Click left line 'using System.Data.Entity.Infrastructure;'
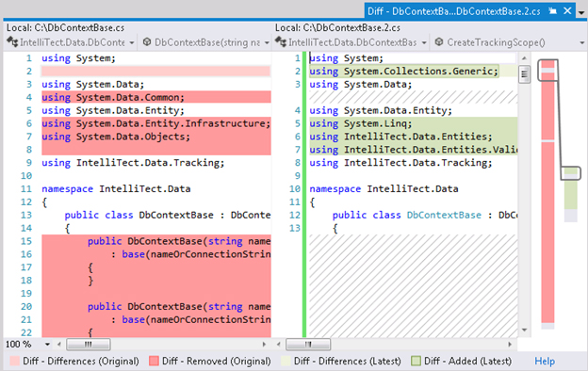Viewport: 588px width, 371px height. (x=156, y=123)
